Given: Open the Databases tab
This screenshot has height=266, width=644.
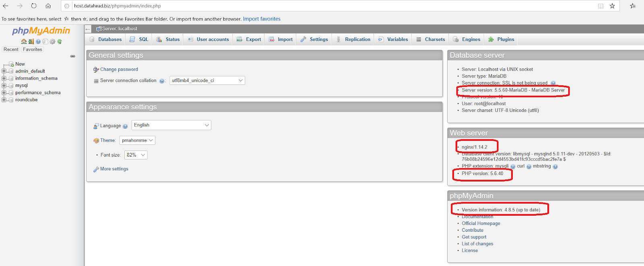Looking at the screenshot, I should tap(105, 39).
